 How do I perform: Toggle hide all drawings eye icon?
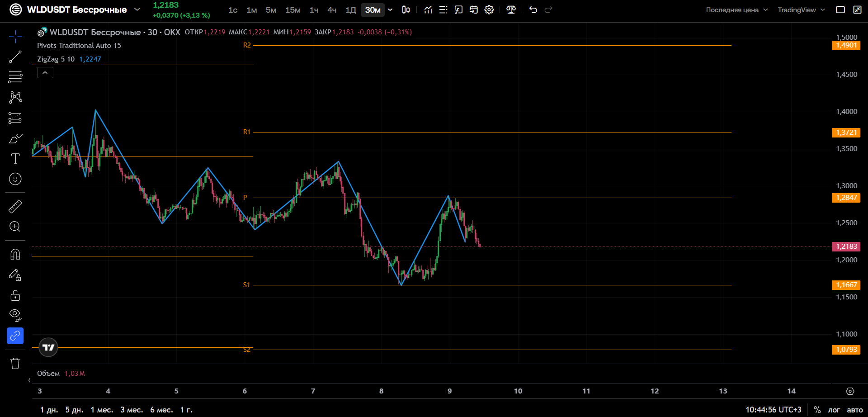pos(15,315)
